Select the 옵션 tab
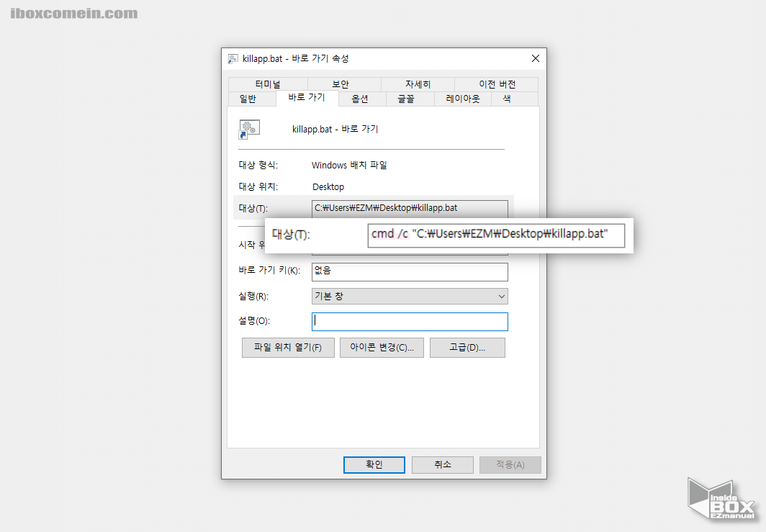Screen dimensions: 766x532 (x=362, y=99)
